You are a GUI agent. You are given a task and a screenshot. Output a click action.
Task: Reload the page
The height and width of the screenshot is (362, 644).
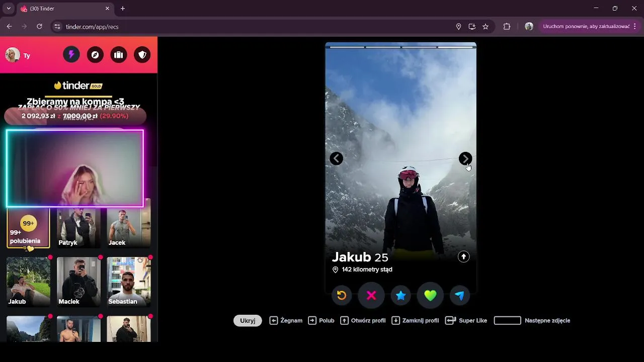pyautogui.click(x=39, y=27)
